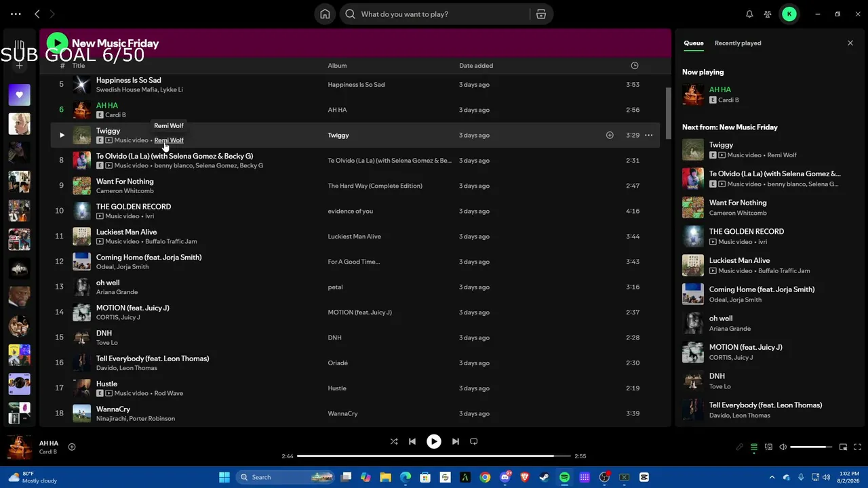This screenshot has width=868, height=488.
Task: Seek using the playback progress bar
Action: point(434,456)
